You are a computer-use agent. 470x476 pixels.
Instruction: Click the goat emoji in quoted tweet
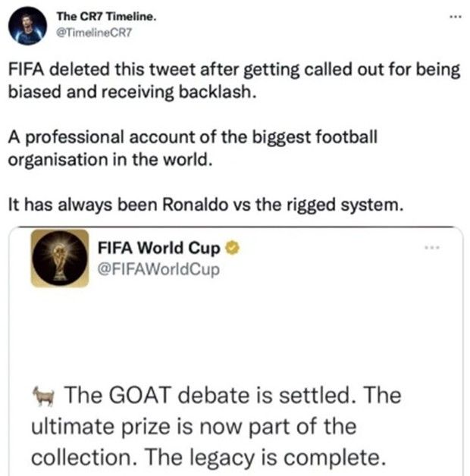tap(46, 396)
